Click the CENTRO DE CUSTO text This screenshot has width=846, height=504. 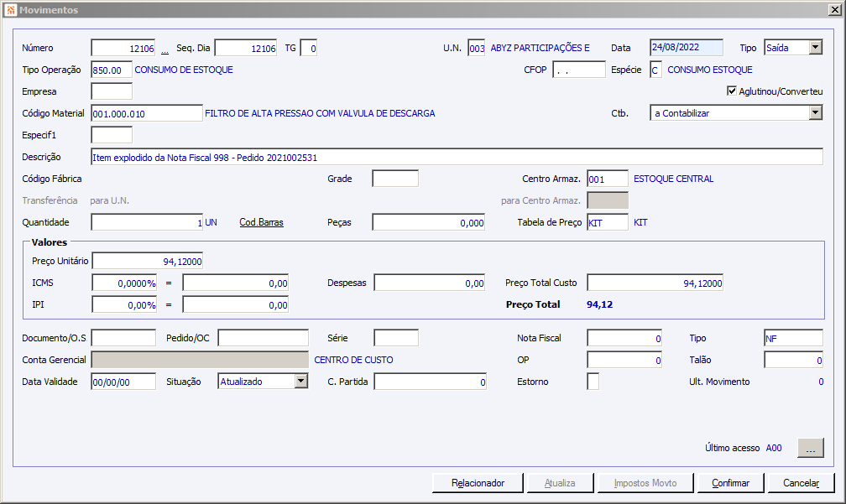[353, 360]
